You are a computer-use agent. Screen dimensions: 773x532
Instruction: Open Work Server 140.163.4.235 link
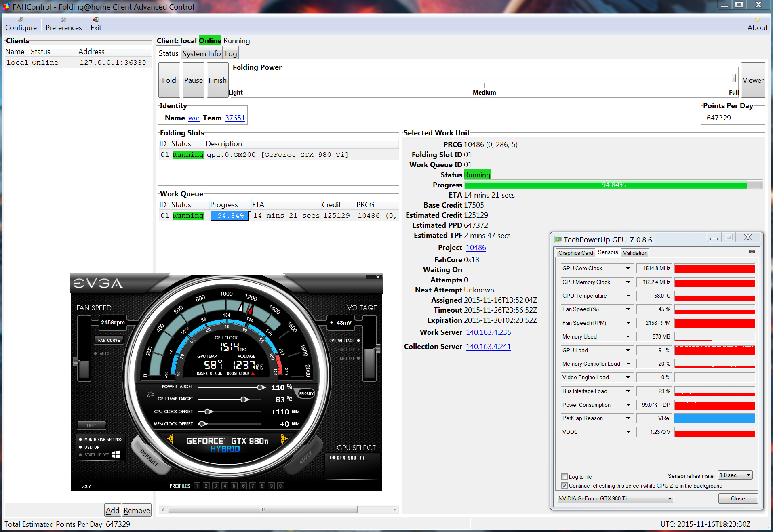click(x=488, y=332)
